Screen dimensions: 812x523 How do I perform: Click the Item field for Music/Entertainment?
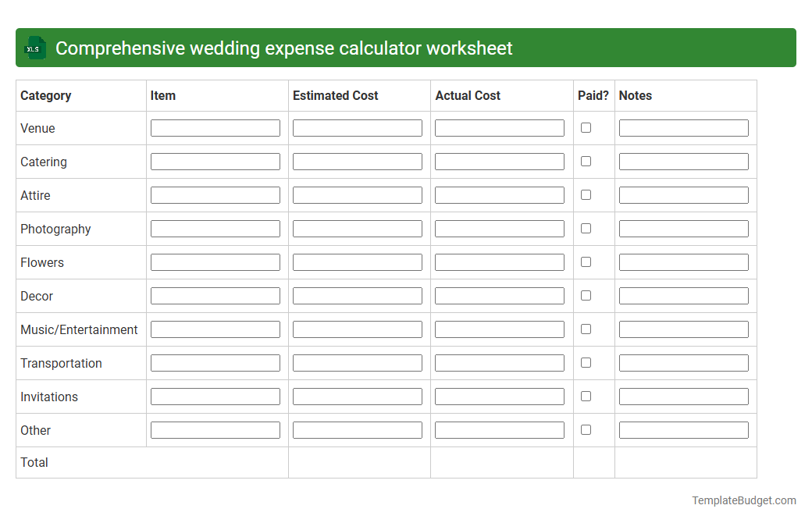(x=215, y=329)
